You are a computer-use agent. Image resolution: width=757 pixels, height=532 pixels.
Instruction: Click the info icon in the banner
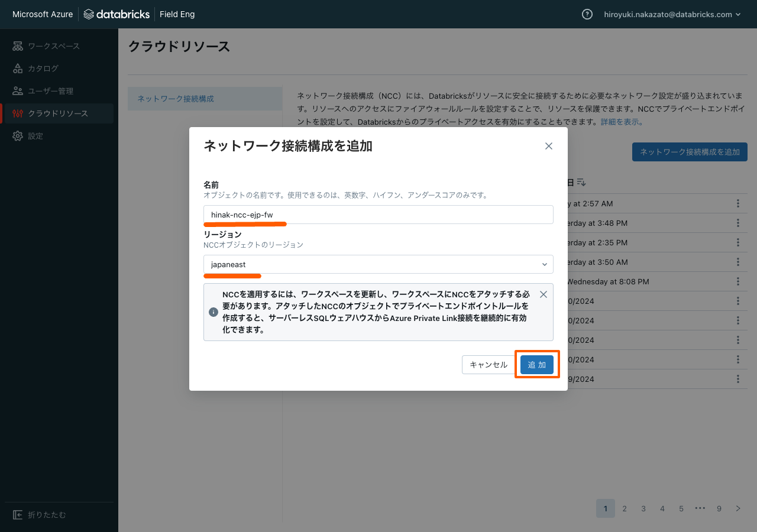pos(213,312)
